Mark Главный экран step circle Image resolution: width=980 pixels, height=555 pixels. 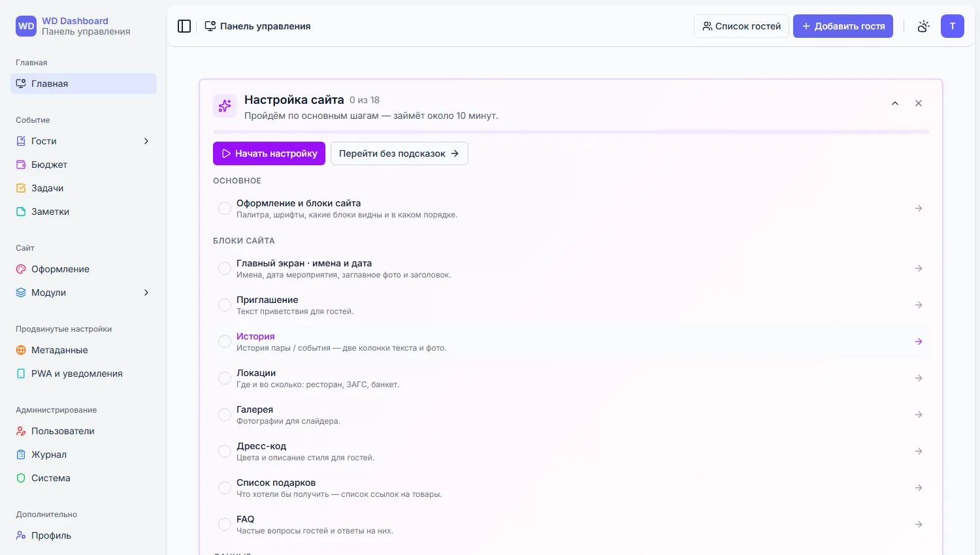(225, 268)
